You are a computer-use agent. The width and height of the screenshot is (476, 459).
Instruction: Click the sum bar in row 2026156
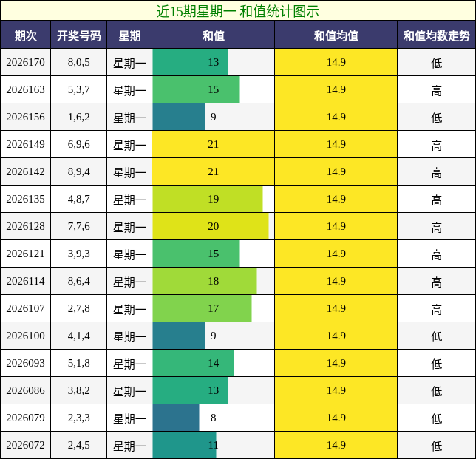pyautogui.click(x=179, y=117)
